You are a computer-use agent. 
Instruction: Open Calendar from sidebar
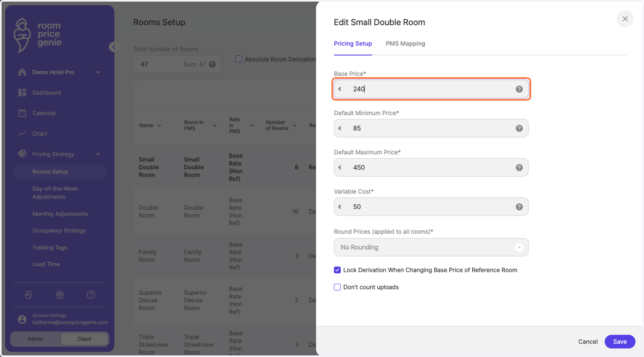(44, 113)
